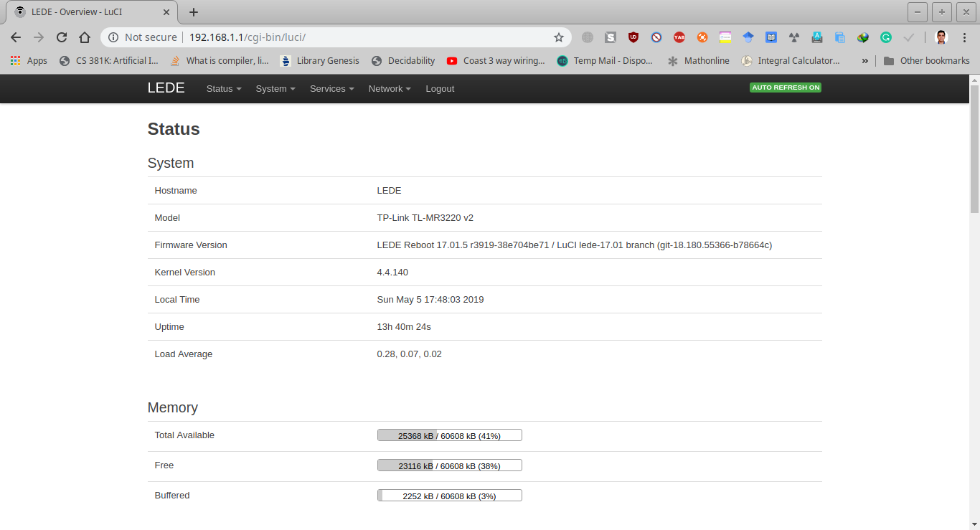Open the What is compiler bookmark

click(220, 61)
